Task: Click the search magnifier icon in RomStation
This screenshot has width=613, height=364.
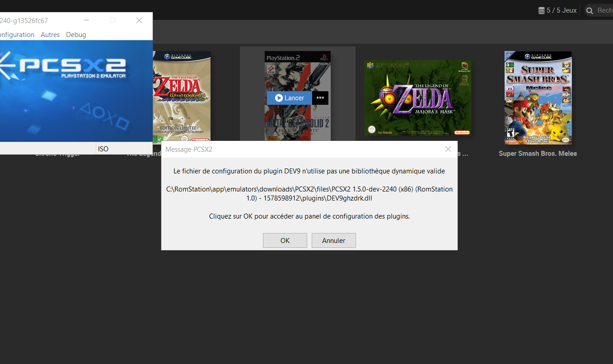Action: tap(590, 10)
